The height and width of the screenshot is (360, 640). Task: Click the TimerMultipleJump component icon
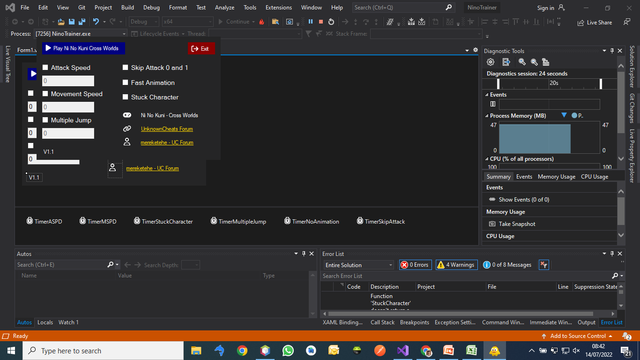coord(213,221)
